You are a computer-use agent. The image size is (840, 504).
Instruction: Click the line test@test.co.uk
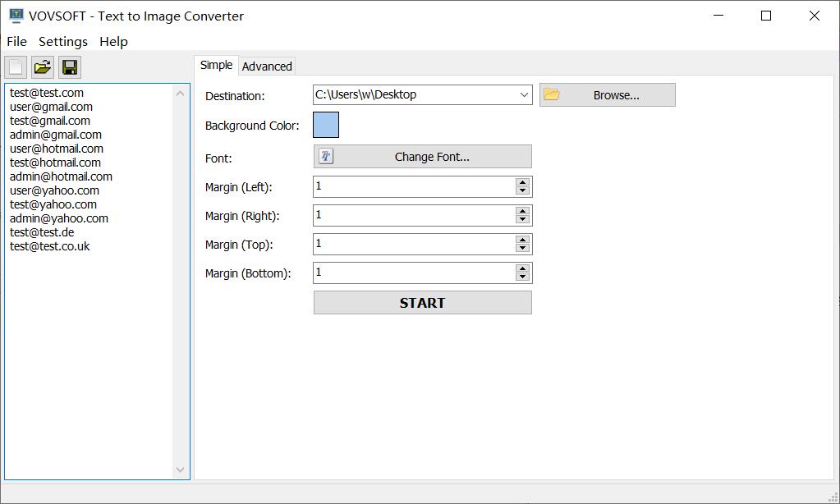[x=50, y=245]
